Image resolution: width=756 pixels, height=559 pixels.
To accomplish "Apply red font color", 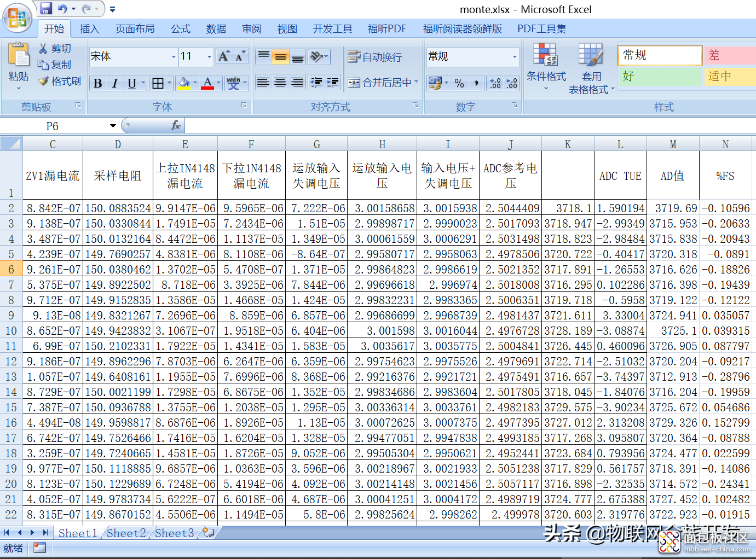I will coord(207,83).
